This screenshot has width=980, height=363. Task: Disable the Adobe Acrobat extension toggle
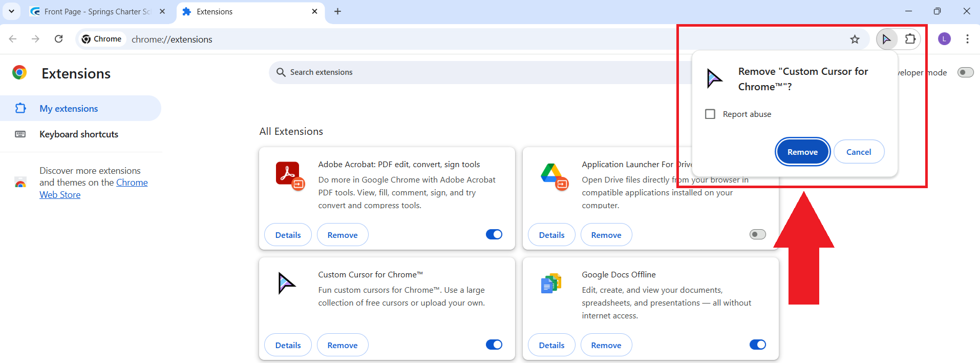tap(494, 234)
